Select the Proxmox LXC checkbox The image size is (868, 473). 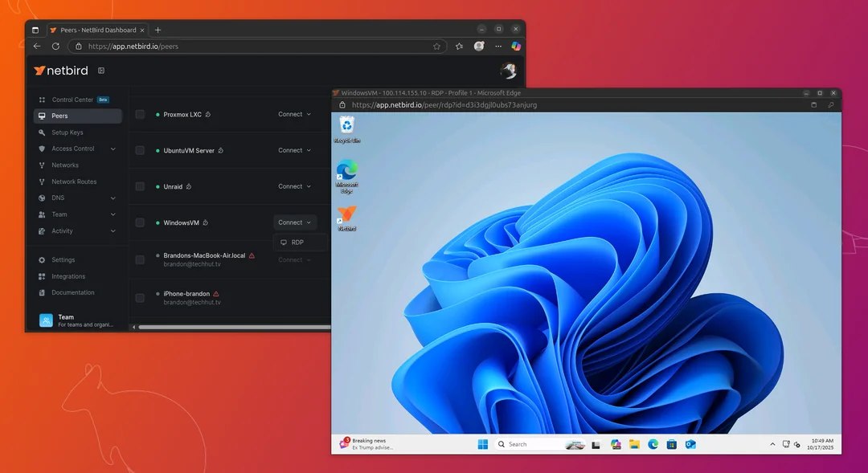(x=141, y=114)
